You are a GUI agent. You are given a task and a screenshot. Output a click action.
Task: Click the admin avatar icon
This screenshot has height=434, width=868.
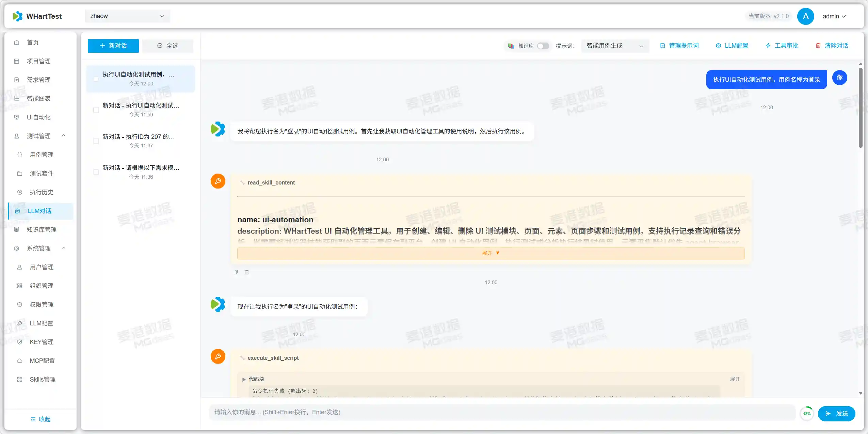pyautogui.click(x=805, y=16)
